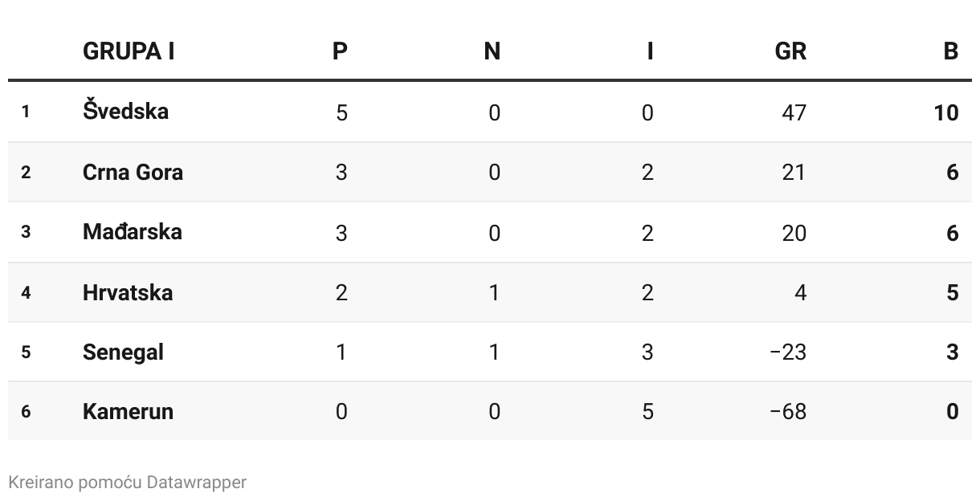
Task: Click the B points column header
Action: (950, 51)
